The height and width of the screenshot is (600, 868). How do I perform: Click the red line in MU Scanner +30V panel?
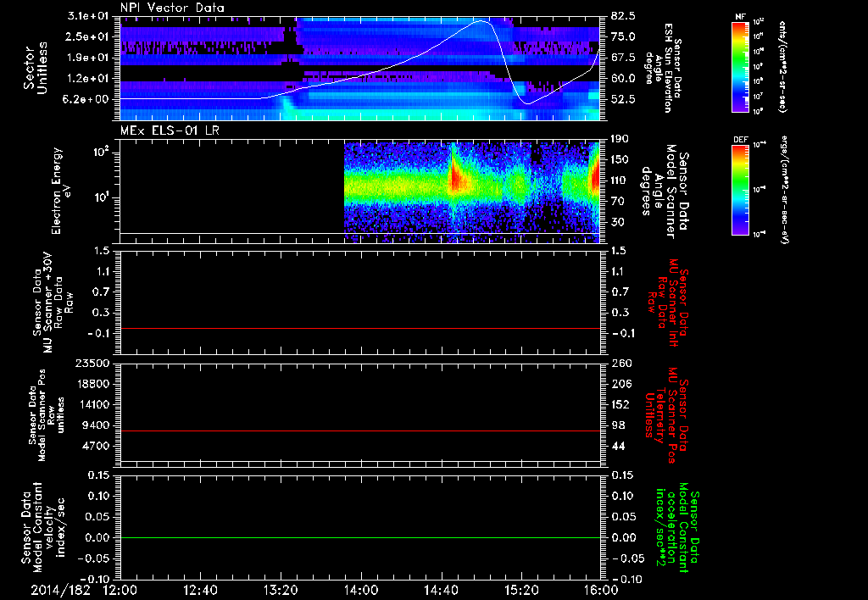(x=360, y=328)
